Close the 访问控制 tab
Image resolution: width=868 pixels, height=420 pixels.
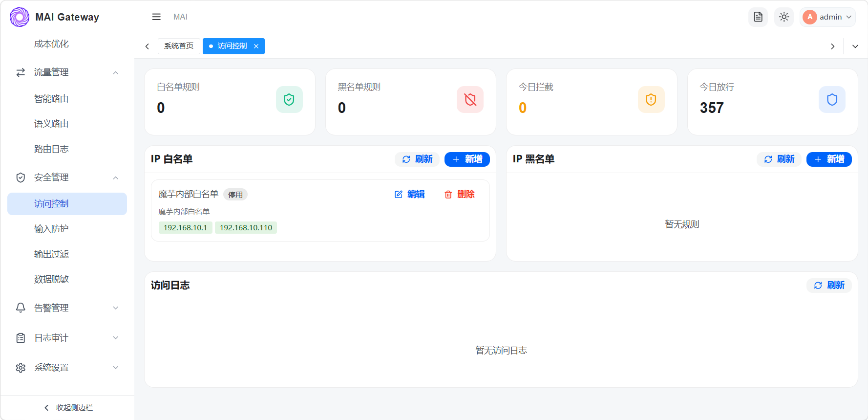[x=256, y=46]
